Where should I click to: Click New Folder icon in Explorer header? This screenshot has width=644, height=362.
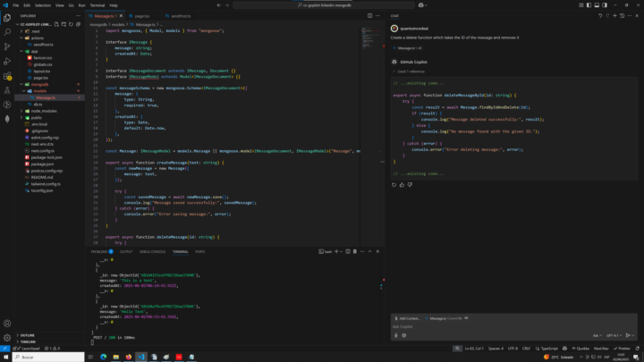(x=64, y=24)
